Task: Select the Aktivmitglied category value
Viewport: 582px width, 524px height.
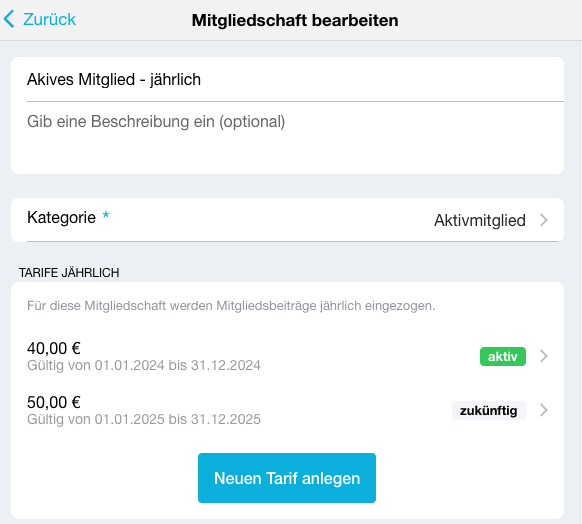Action: click(x=480, y=220)
